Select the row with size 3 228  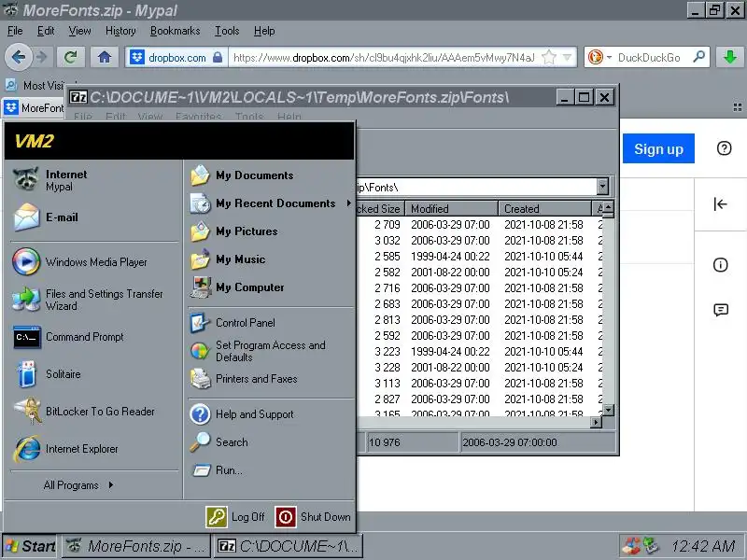(479, 368)
